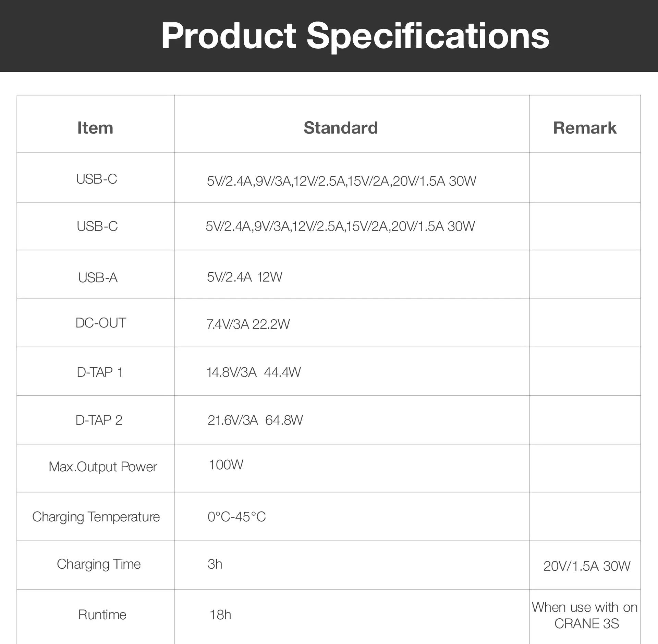Click the USB-A item cell
Screen dimensions: 658x644
[x=98, y=277]
